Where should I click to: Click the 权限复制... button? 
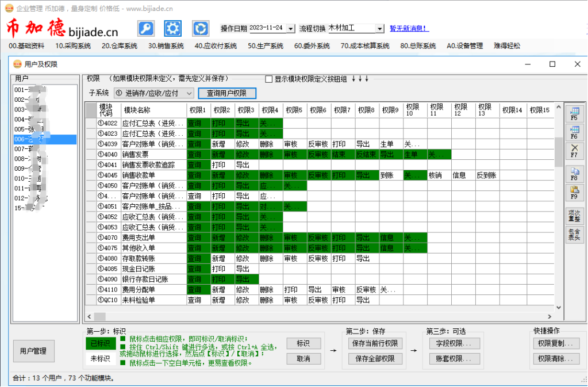click(x=555, y=343)
